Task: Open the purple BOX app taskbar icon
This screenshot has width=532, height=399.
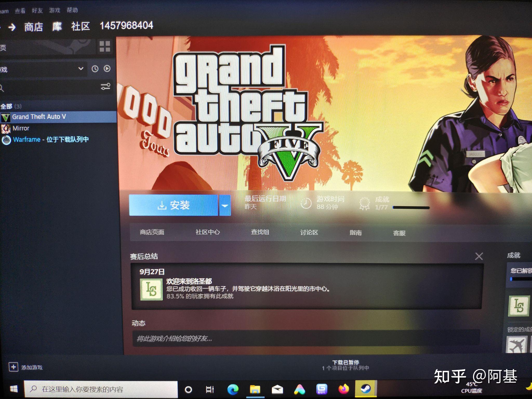Action: 322,389
